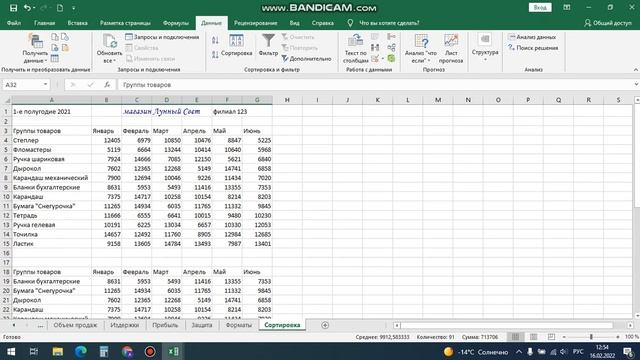Click the Вход (Sign in) button

coord(540,8)
